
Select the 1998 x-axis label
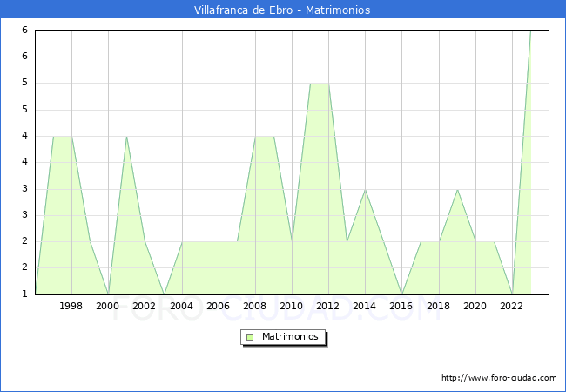71,306
